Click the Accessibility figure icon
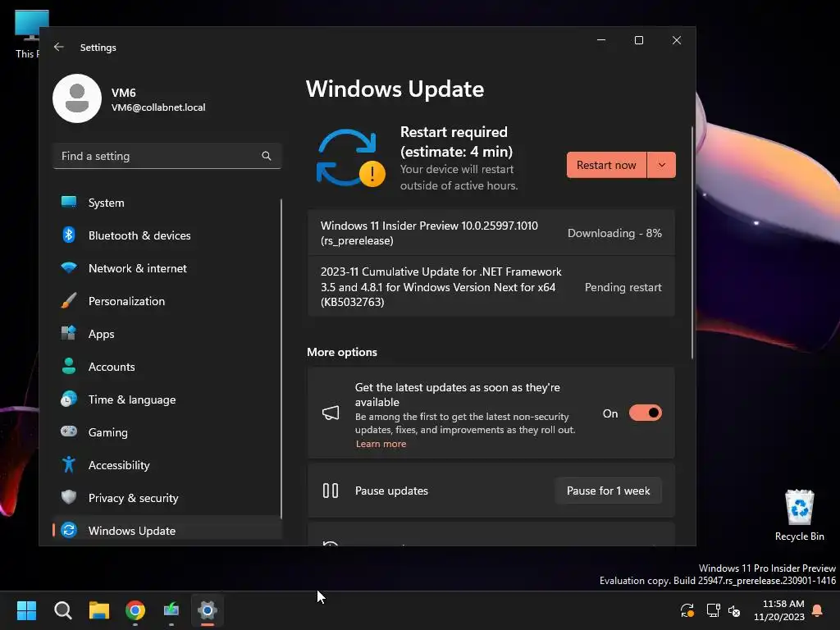 [69, 464]
